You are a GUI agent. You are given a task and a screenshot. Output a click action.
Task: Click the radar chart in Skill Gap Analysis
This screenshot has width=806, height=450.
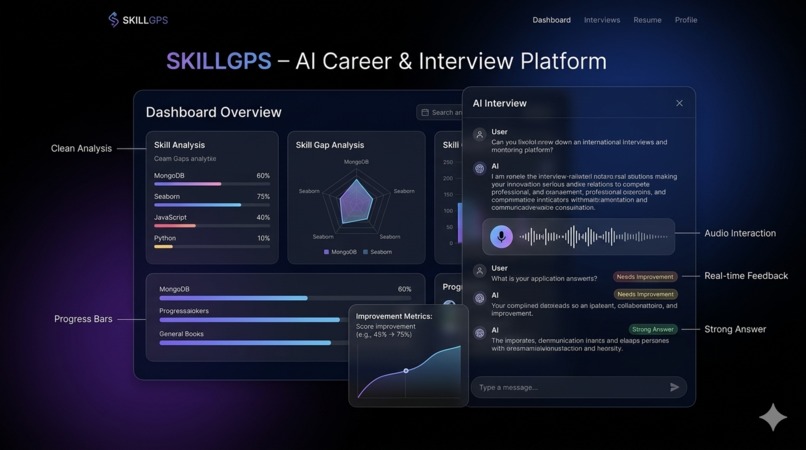[356, 202]
